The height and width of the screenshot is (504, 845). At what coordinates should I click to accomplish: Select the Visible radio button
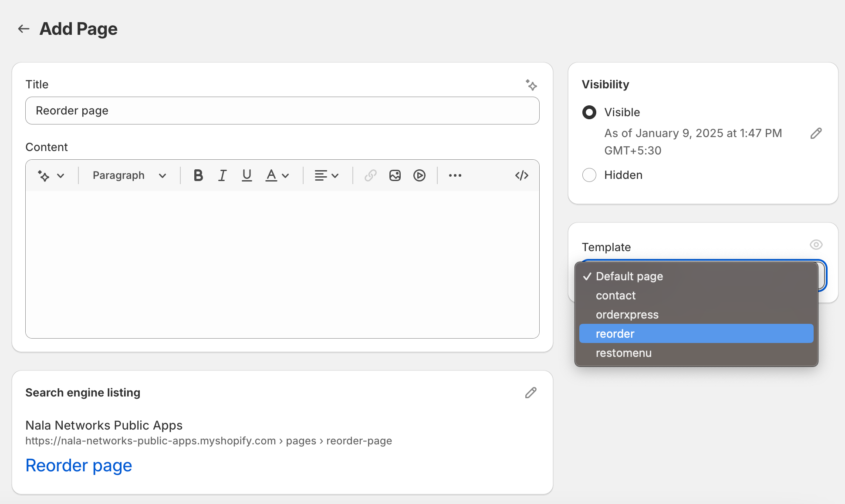click(589, 112)
